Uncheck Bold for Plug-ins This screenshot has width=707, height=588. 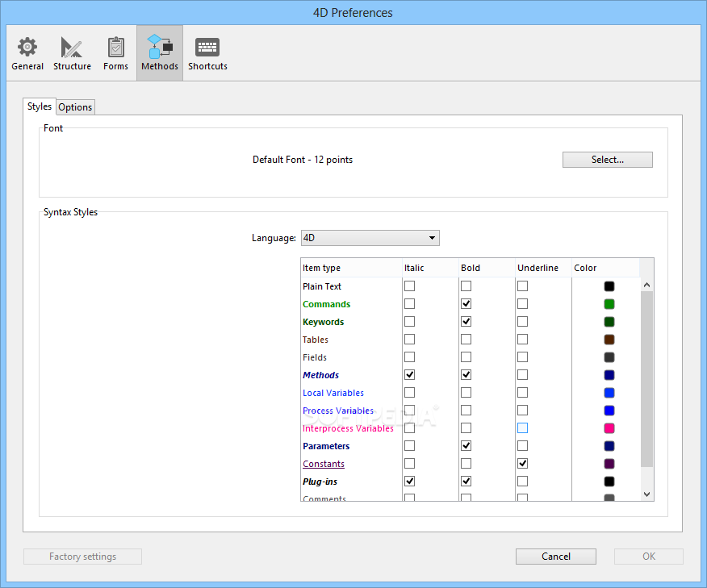tap(466, 482)
